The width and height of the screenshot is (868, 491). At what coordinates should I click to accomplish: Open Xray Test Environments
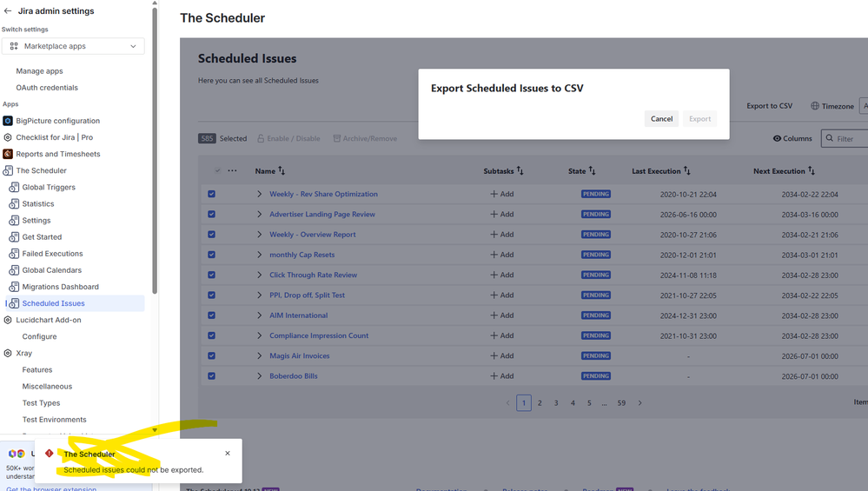coord(54,420)
